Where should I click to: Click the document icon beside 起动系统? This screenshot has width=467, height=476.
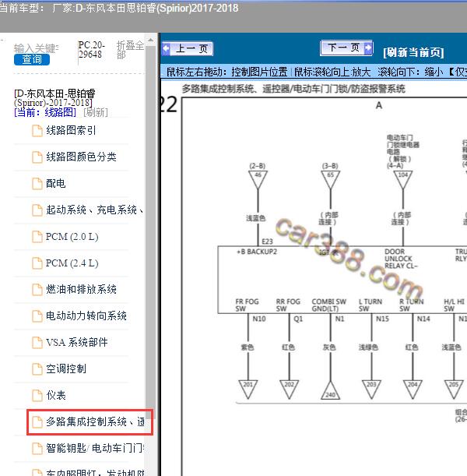(37, 210)
